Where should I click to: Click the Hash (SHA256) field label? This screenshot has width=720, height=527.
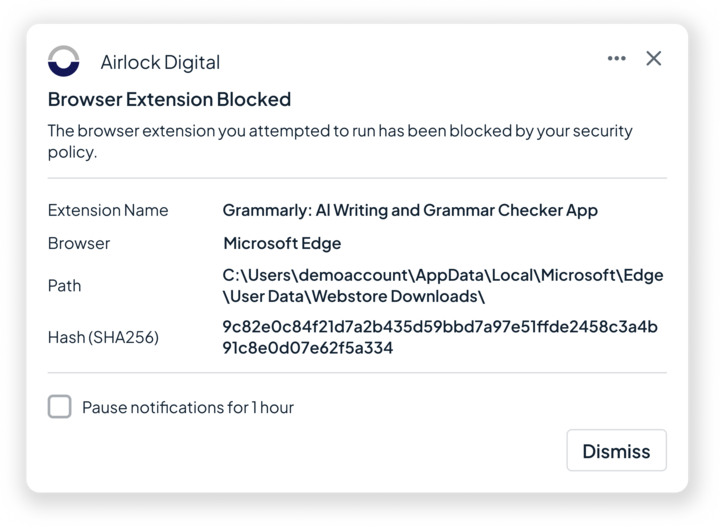[103, 338]
